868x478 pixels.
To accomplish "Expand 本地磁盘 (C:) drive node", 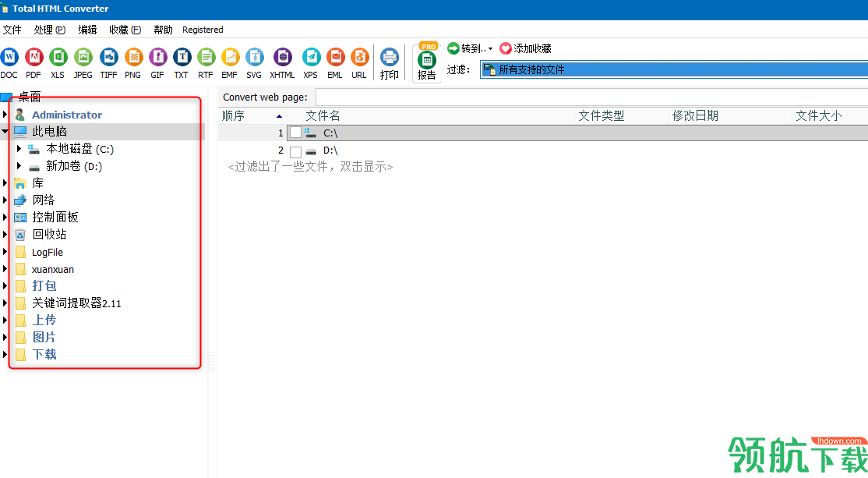I will pos(19,148).
